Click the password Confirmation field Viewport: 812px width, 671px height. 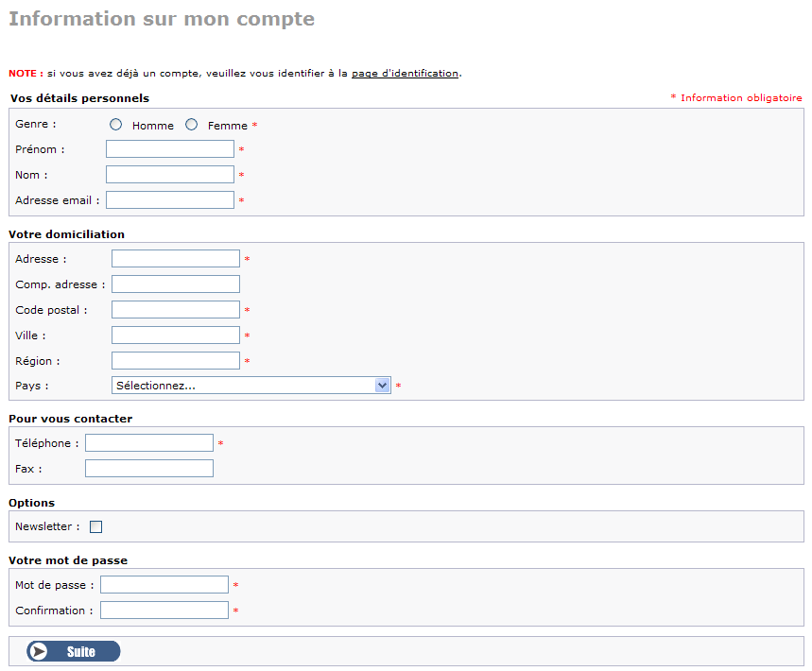click(164, 610)
